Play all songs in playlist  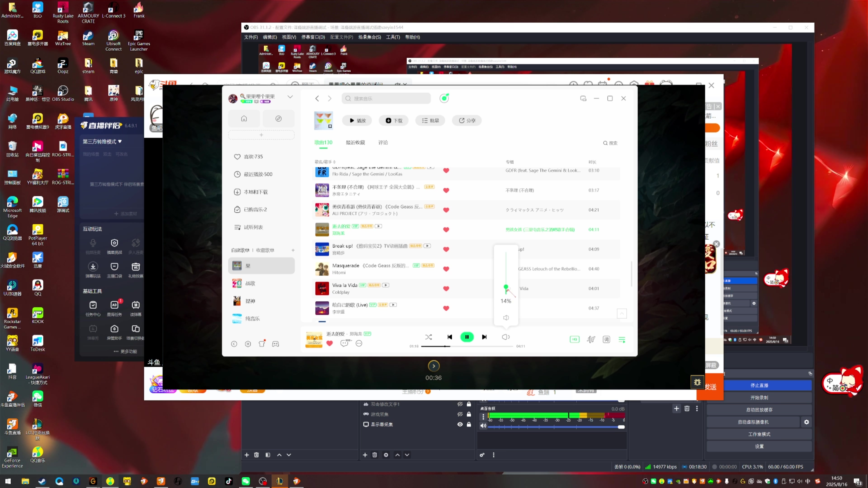click(357, 121)
